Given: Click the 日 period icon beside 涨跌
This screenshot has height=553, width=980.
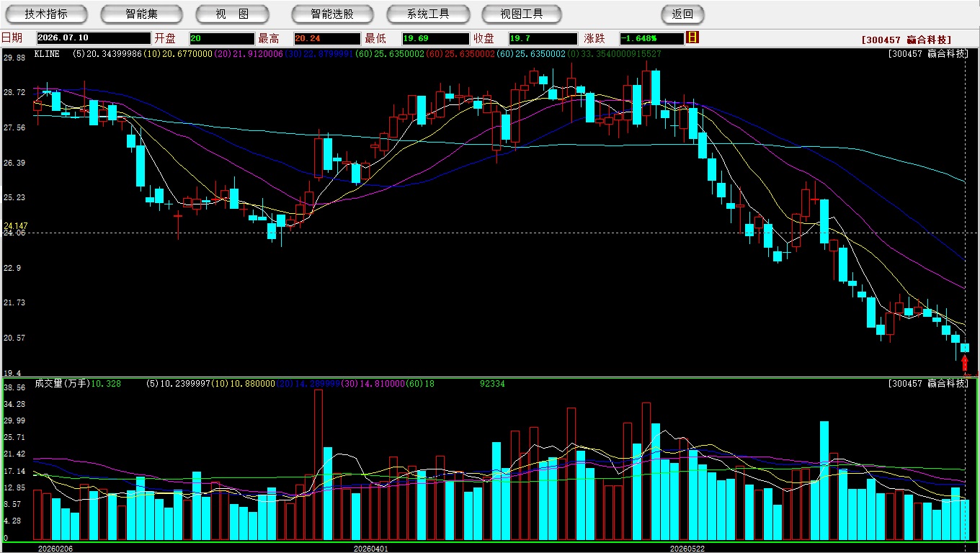Looking at the screenshot, I should click(x=693, y=37).
